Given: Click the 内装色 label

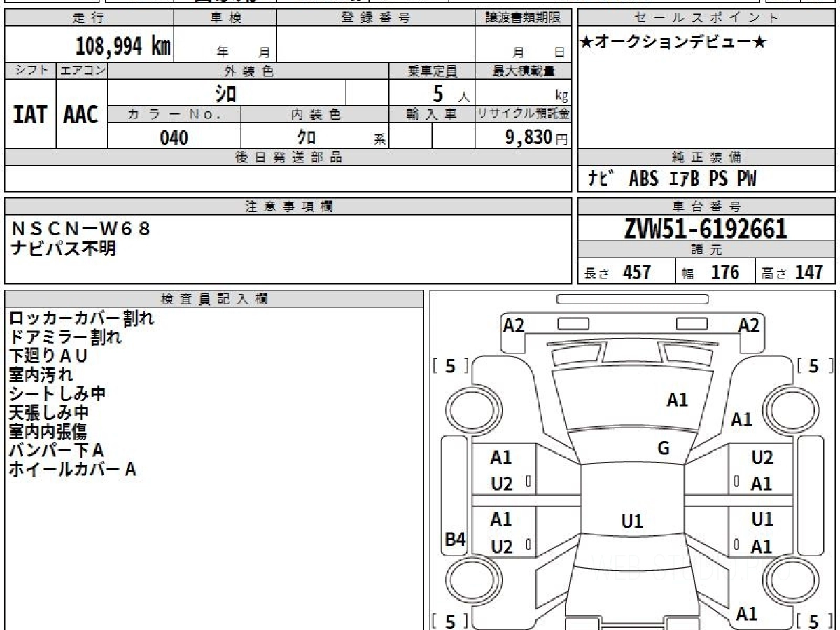Looking at the screenshot, I should (315, 115).
